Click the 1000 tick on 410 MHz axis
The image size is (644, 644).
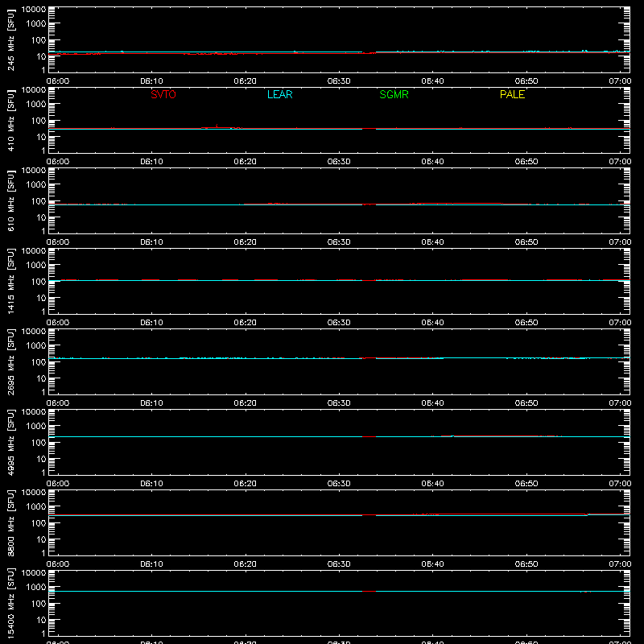(36, 105)
